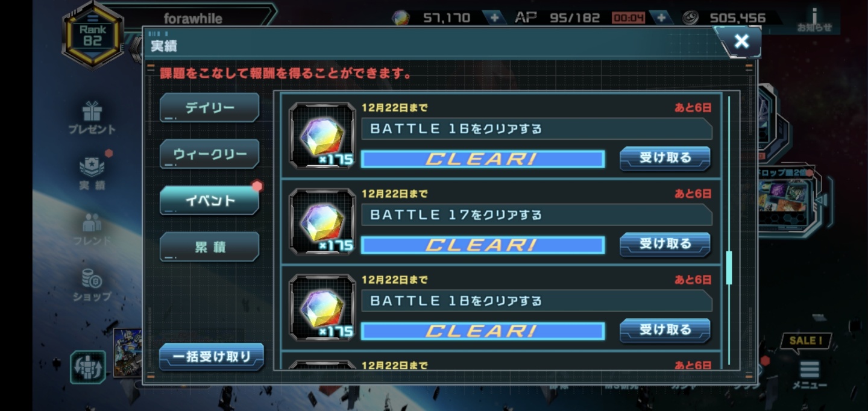Screen dimensions: 868x411
Task: Tap the お知らせ info icon
Action: 814,19
